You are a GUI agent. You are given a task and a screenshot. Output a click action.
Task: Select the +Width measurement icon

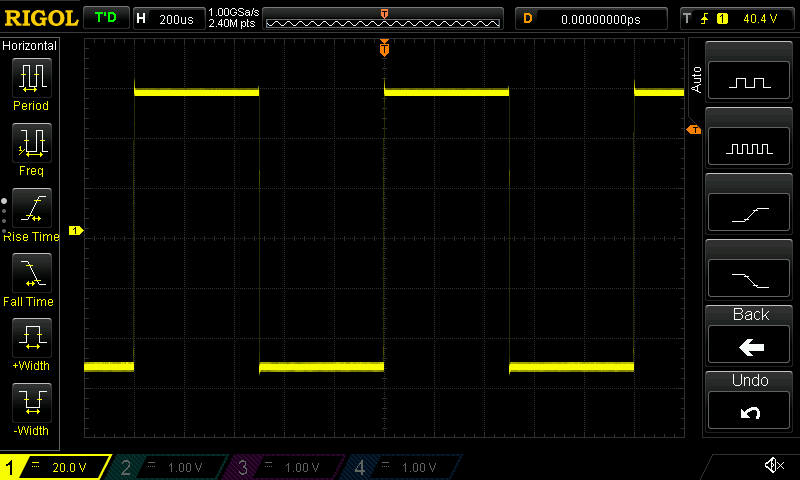(x=32, y=338)
